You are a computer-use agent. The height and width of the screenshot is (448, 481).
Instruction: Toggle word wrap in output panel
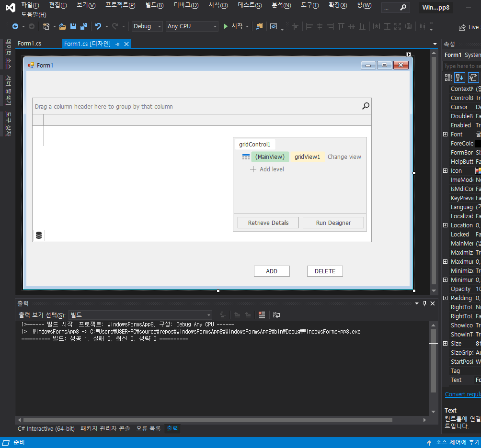pos(276,315)
